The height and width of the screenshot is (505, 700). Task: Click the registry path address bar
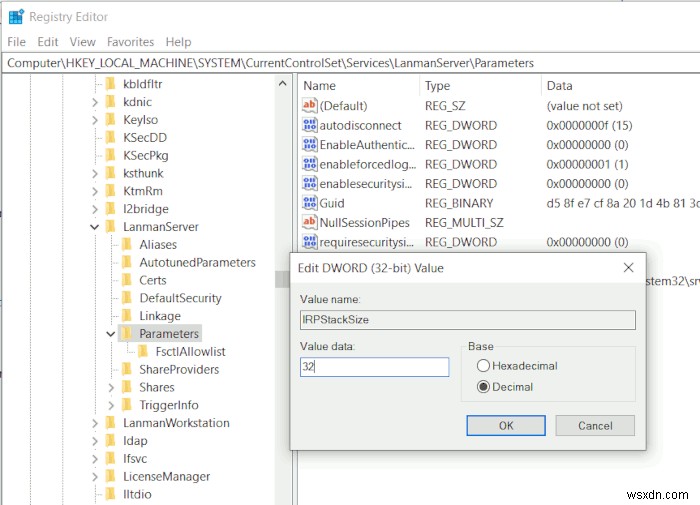(x=350, y=63)
